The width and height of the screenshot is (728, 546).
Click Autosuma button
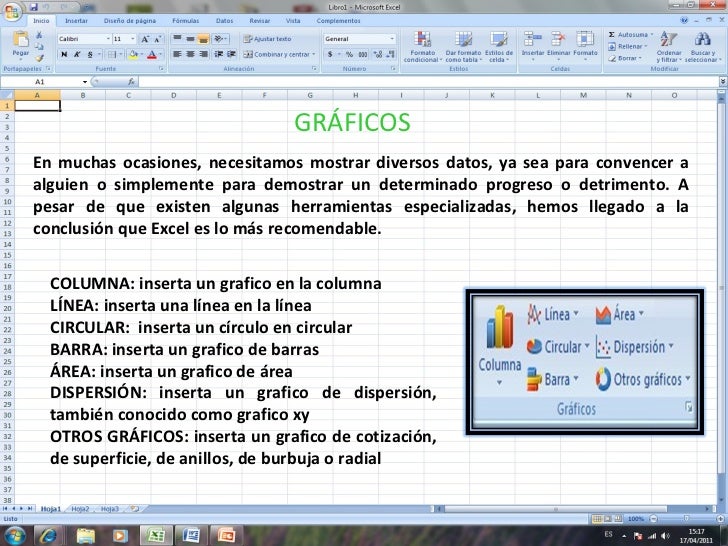tap(630, 35)
